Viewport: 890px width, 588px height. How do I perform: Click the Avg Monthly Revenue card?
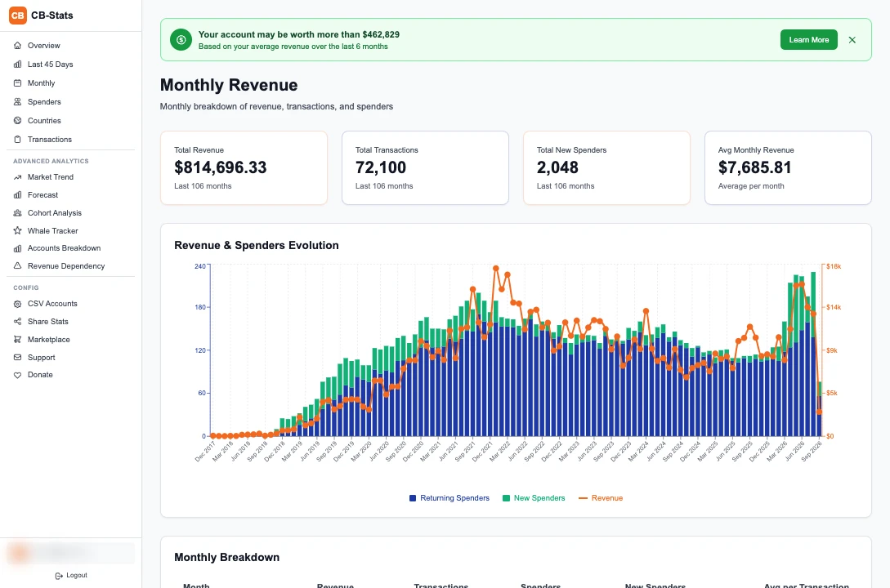click(x=788, y=168)
